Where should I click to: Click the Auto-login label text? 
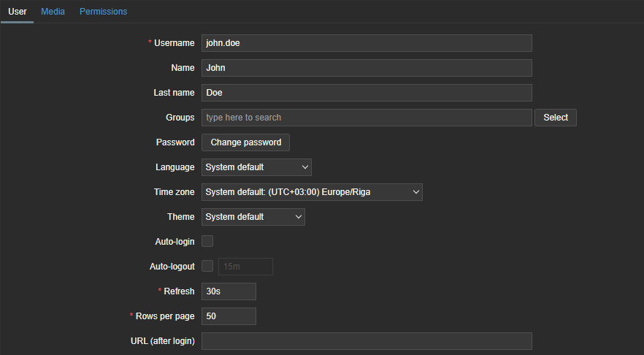tap(175, 242)
